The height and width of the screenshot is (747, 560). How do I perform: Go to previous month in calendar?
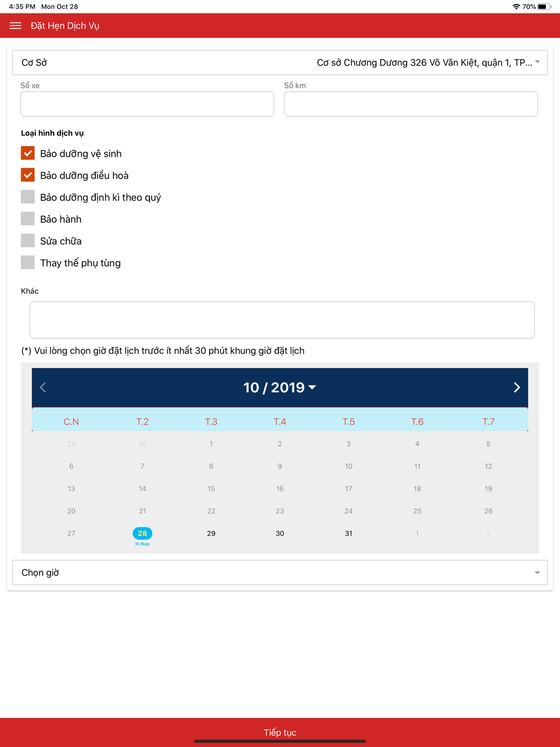tap(43, 387)
